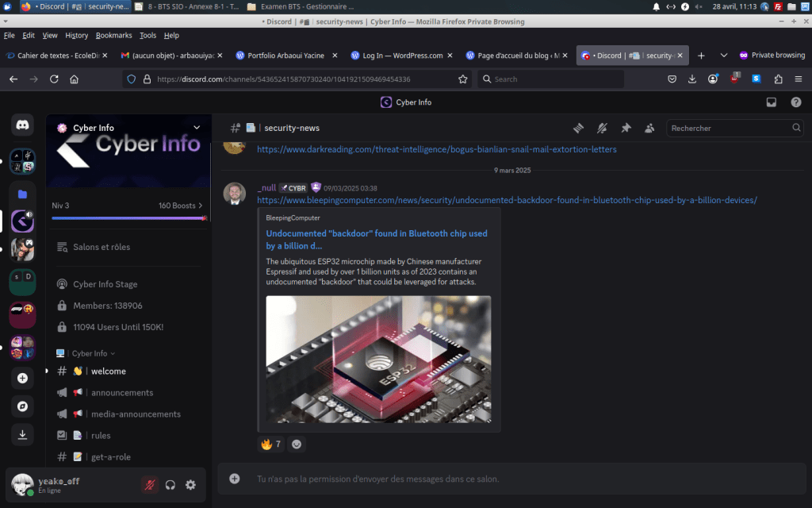The height and width of the screenshot is (508, 812).
Task: Click the add server plus icon
Action: click(22, 379)
